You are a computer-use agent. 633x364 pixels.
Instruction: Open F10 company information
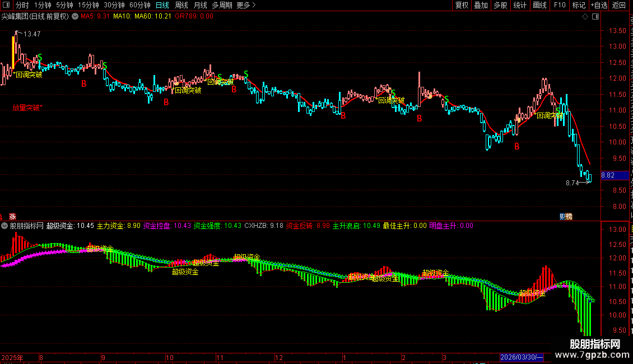tap(560, 5)
